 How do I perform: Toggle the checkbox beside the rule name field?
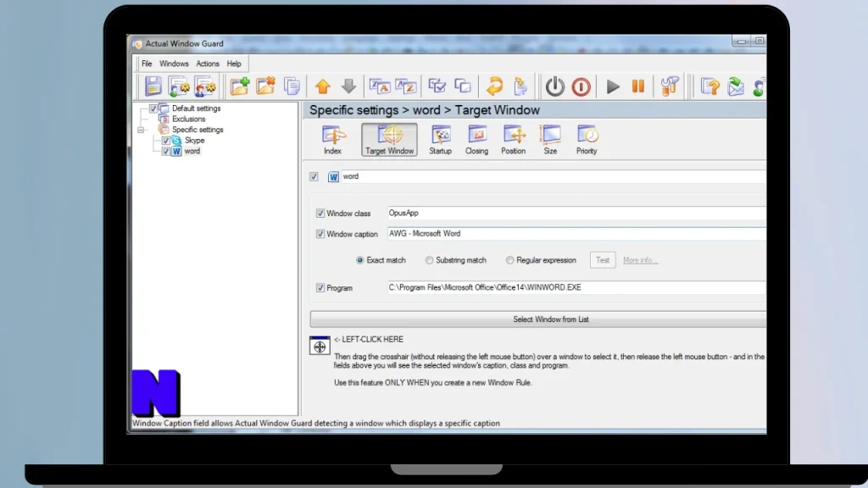tap(314, 176)
